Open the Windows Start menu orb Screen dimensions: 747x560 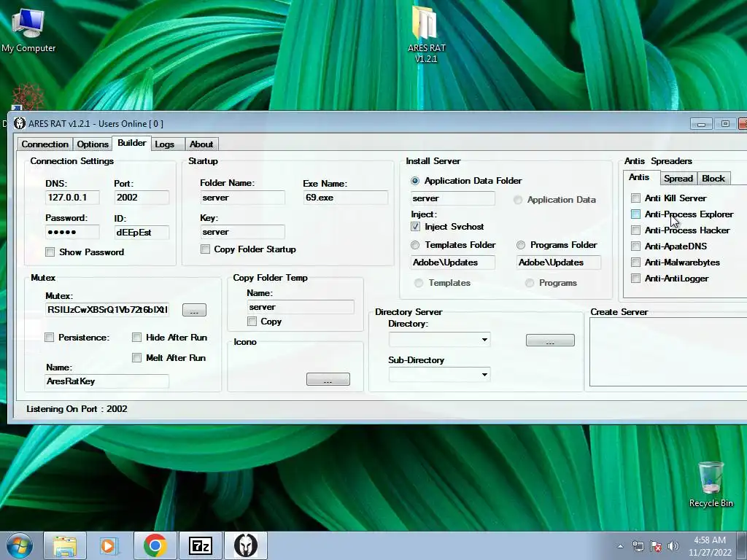click(19, 545)
